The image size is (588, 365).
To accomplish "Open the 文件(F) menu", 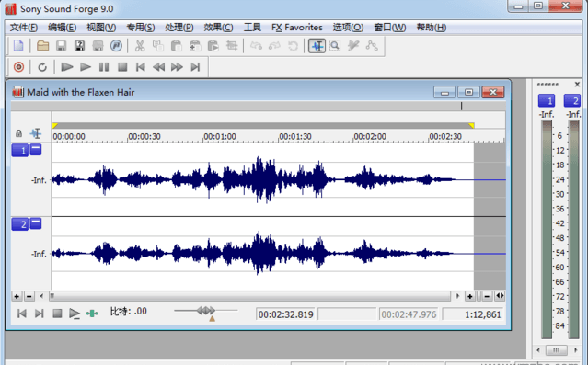I will pyautogui.click(x=24, y=28).
